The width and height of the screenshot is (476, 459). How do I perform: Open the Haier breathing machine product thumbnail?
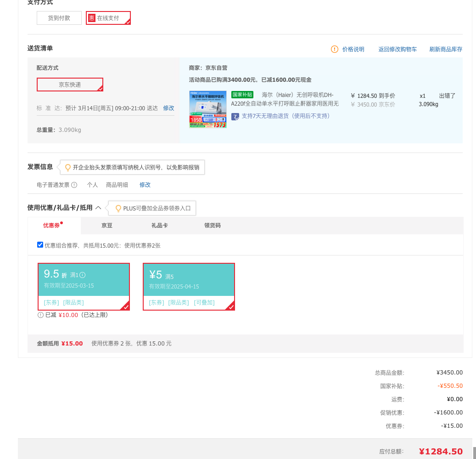click(207, 109)
